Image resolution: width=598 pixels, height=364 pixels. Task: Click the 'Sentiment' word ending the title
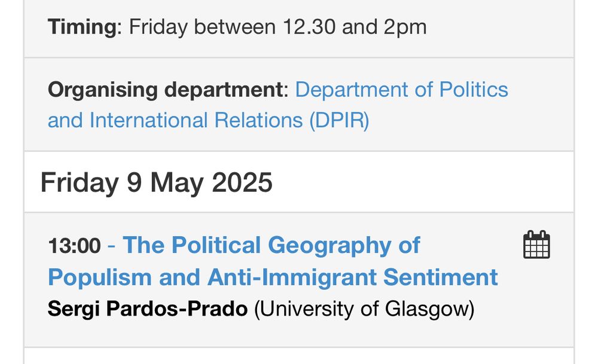[441, 277]
